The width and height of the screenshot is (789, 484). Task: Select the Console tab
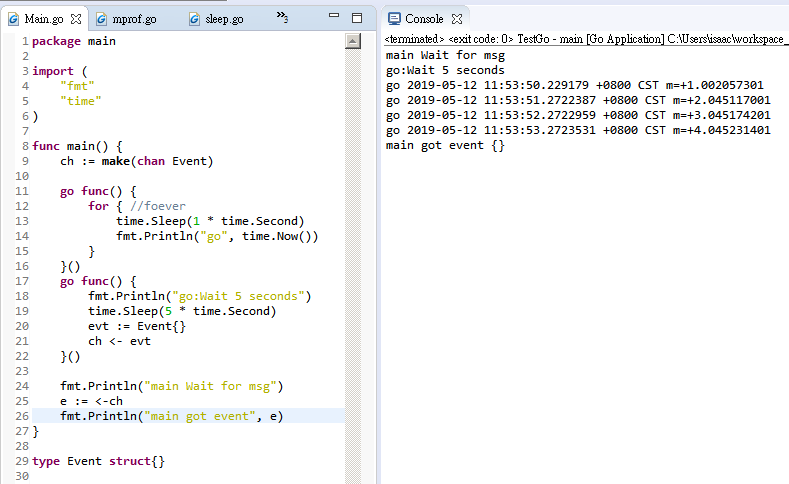click(x=424, y=19)
